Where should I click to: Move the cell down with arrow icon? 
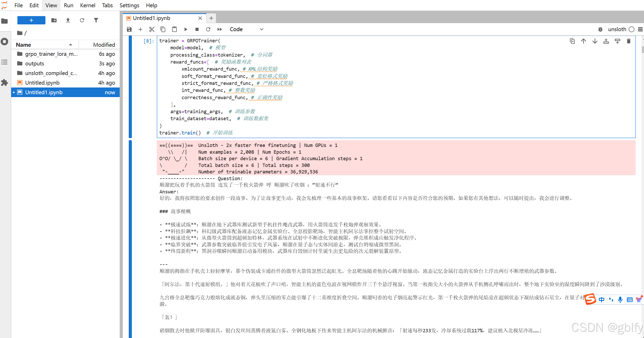[595, 41]
